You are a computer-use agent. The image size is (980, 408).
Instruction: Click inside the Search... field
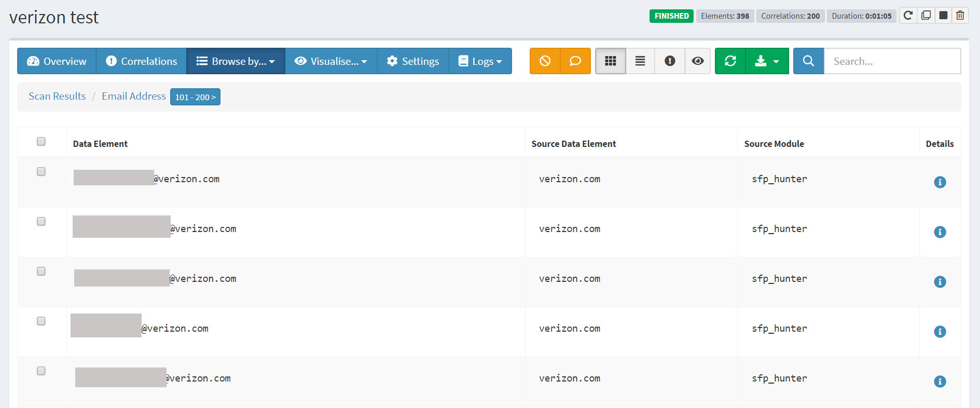(892, 61)
